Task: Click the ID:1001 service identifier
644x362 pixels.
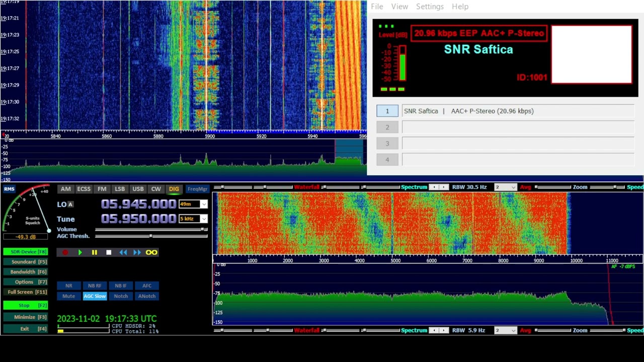Action: coord(532,77)
